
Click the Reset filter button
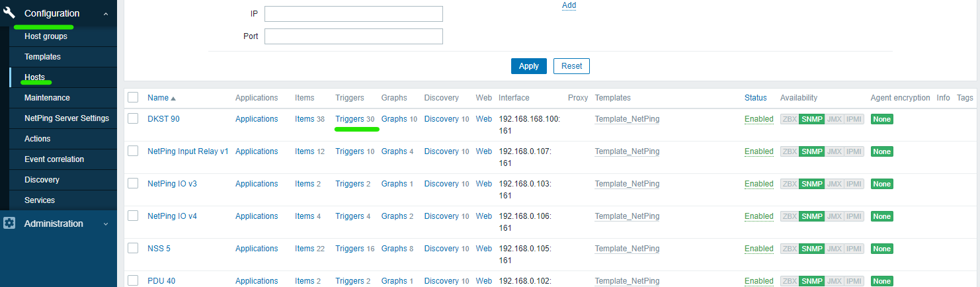pyautogui.click(x=571, y=66)
